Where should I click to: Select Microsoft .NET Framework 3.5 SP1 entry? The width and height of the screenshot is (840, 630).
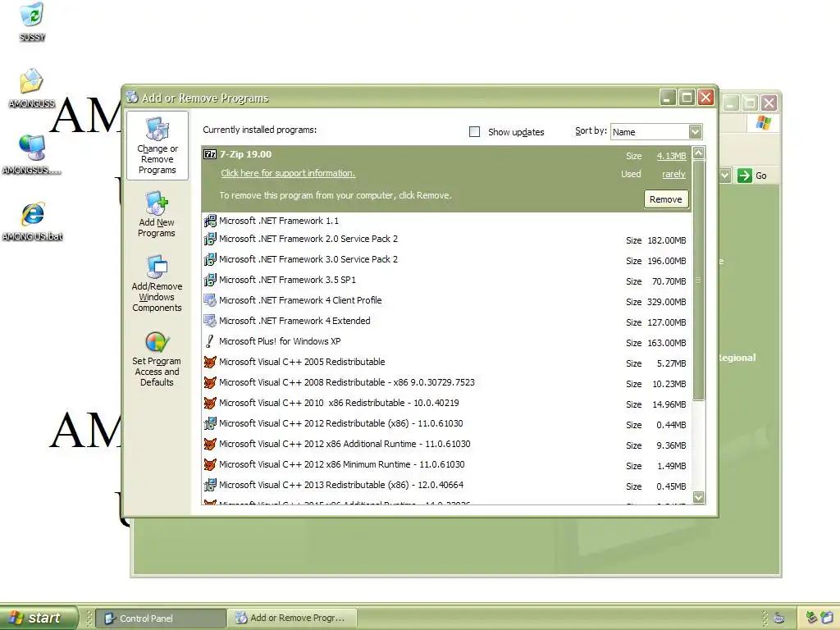tap(447, 281)
